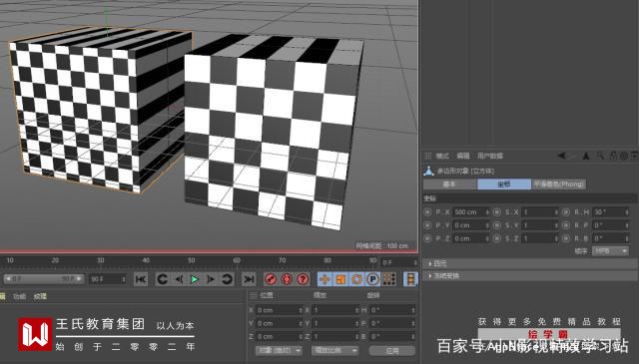Screen dimensions: 639x364
Task: Toggle parameter (P) keyframe recording icon
Action: (x=372, y=279)
